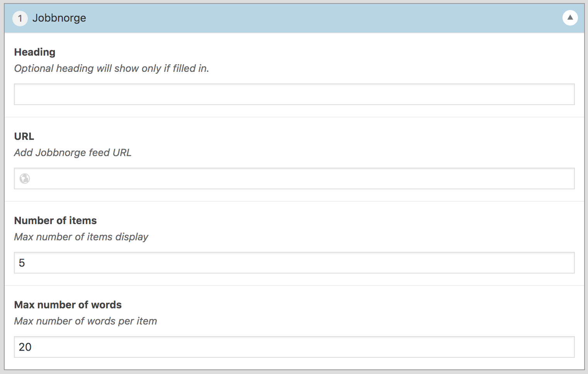Collapse the Jobbnorge panel with the arrow
Viewport: 588px width, 374px height.
[570, 18]
